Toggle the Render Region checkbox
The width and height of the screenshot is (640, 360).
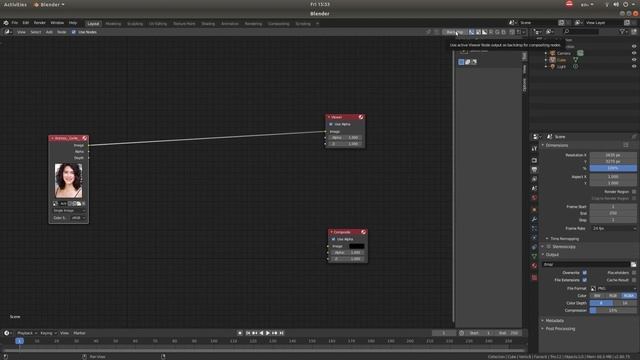click(x=634, y=191)
